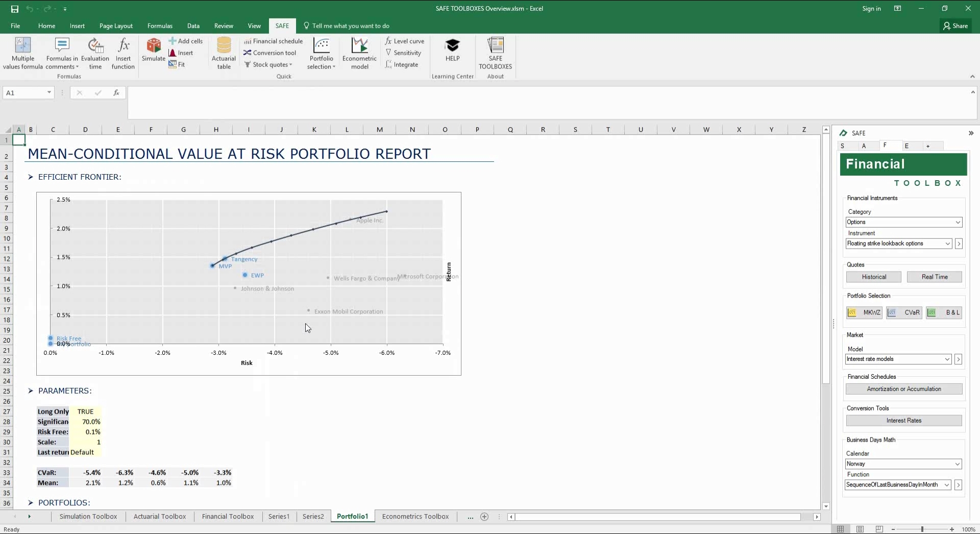Click the Fit tool in ribbon

click(177, 64)
